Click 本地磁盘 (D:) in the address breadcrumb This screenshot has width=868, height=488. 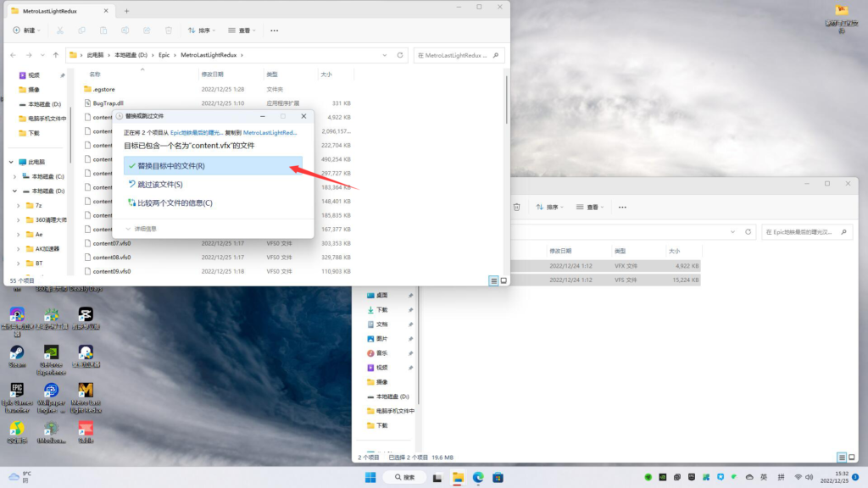pos(131,55)
